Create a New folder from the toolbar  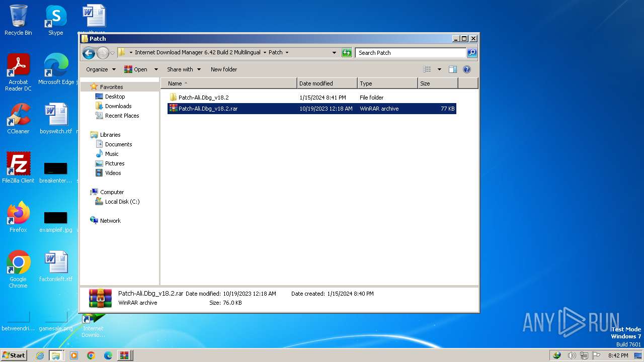224,69
